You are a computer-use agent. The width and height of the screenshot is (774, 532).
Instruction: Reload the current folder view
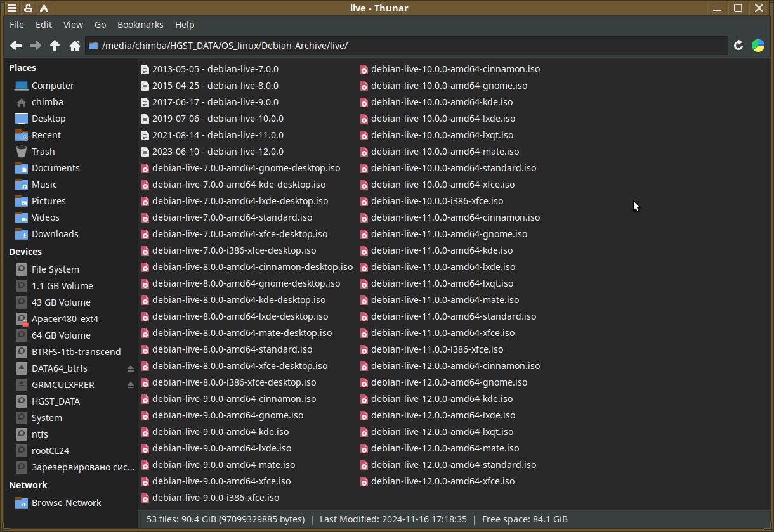point(738,46)
